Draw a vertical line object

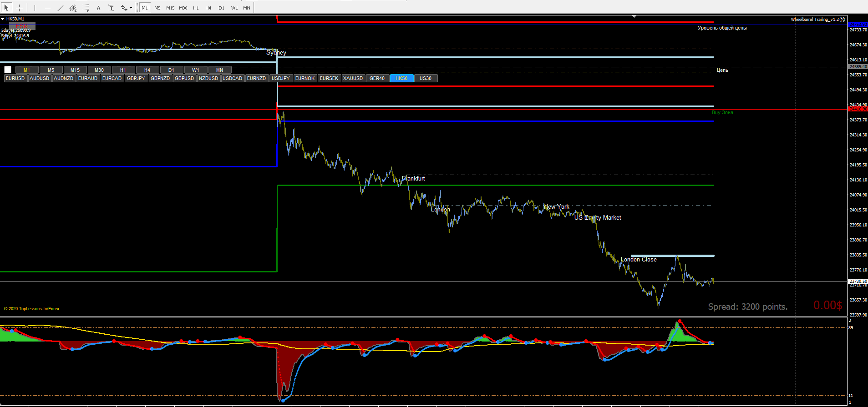(x=35, y=8)
